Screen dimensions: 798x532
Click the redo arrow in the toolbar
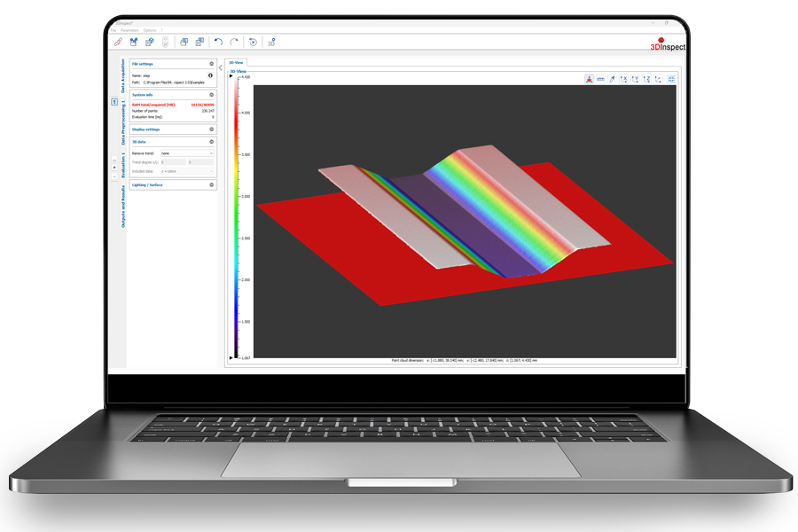pos(234,42)
